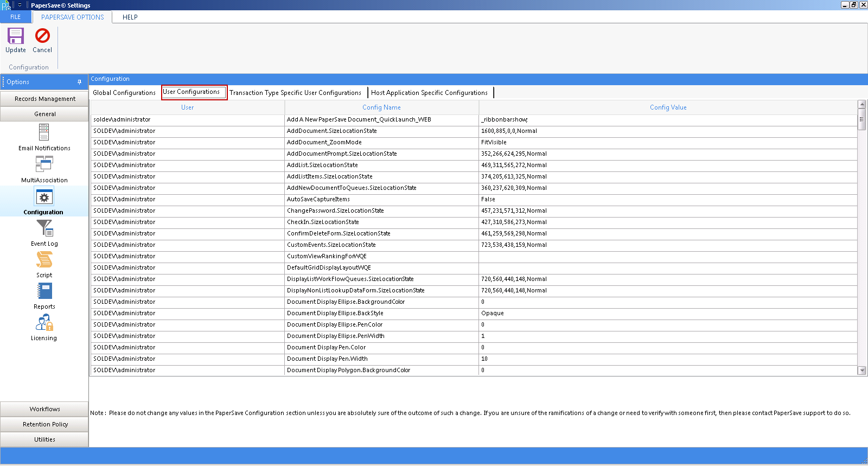Select AddDocumentPrompt.SizeLocationState row name
This screenshot has height=466, width=868.
[x=381, y=154]
